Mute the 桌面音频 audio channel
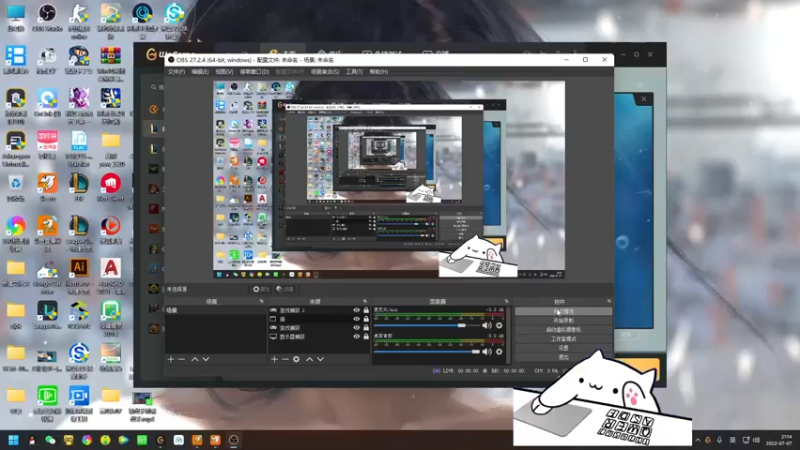Image resolution: width=800 pixels, height=450 pixels. (x=487, y=352)
